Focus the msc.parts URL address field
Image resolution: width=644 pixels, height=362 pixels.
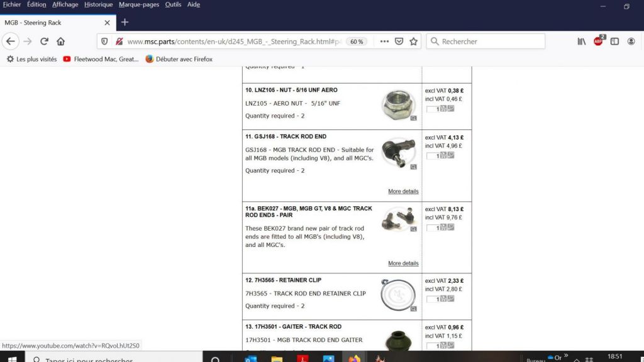(234, 41)
